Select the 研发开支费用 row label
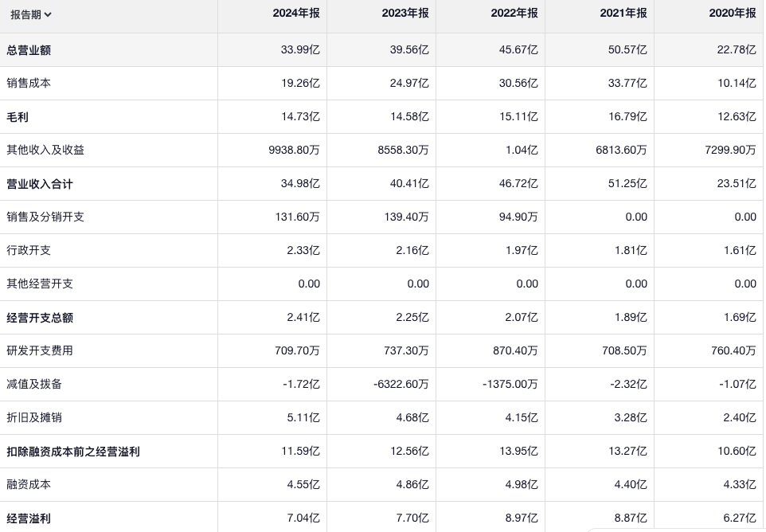 40,350
